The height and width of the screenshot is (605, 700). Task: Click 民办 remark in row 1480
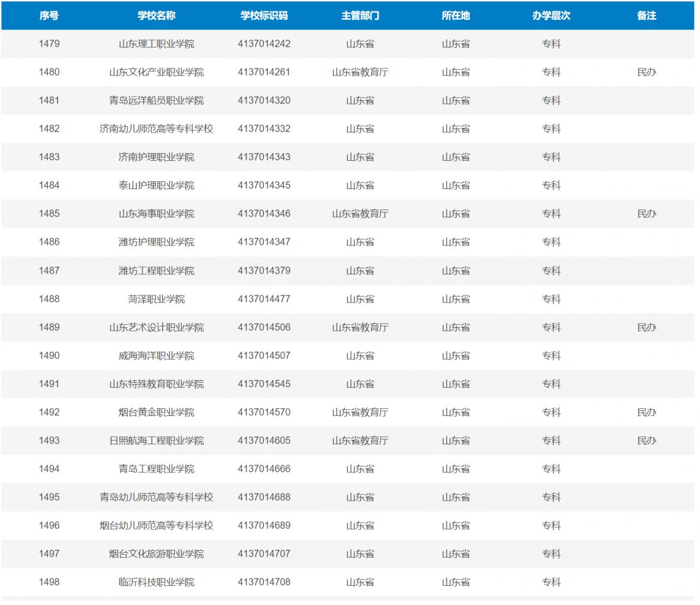tap(647, 72)
